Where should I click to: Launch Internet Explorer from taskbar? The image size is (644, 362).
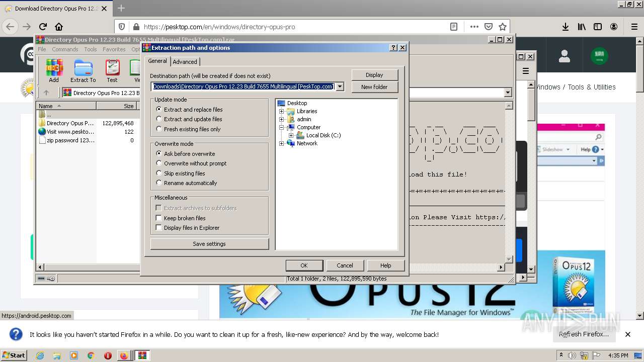[x=40, y=355]
